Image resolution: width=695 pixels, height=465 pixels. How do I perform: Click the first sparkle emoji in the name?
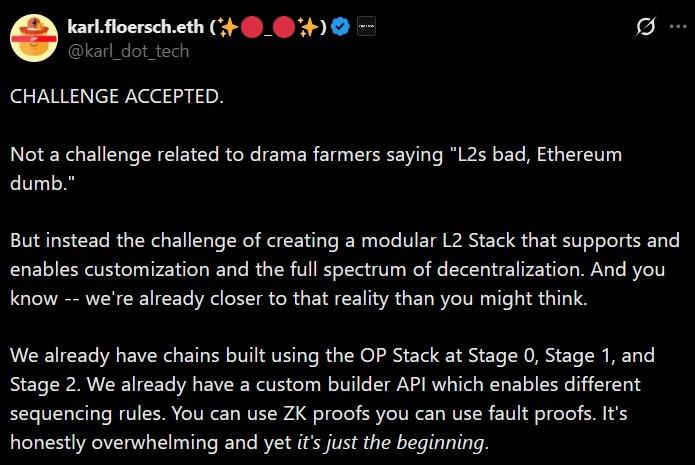tap(227, 28)
